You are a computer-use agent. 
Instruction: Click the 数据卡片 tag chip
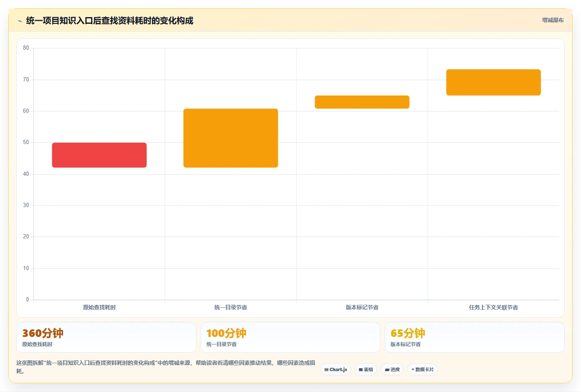(x=423, y=369)
